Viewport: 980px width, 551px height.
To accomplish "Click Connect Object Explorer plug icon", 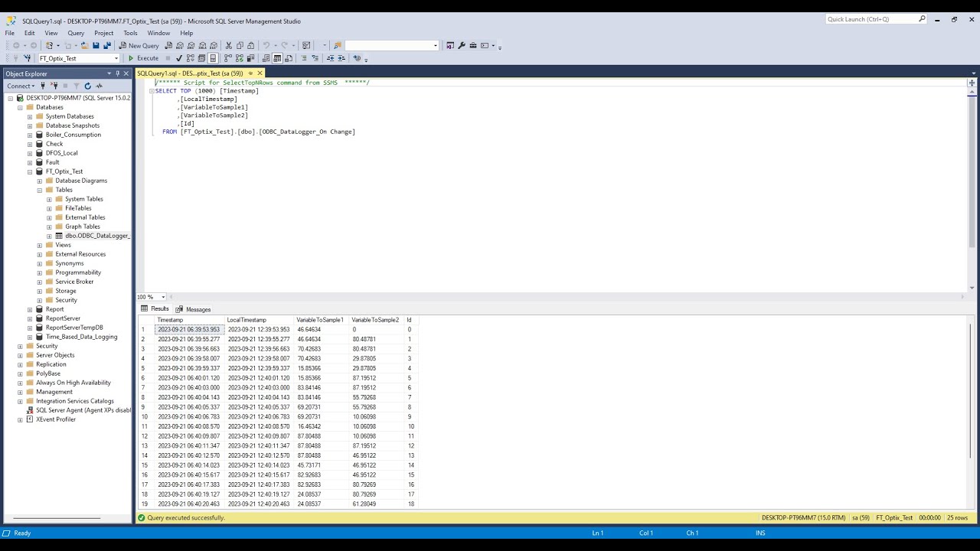I will pos(43,86).
